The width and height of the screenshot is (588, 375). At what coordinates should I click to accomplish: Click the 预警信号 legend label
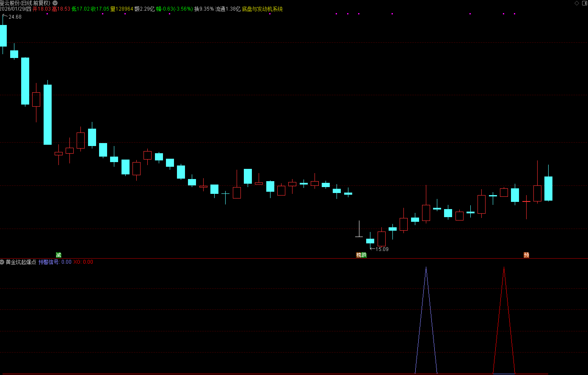pos(49,262)
